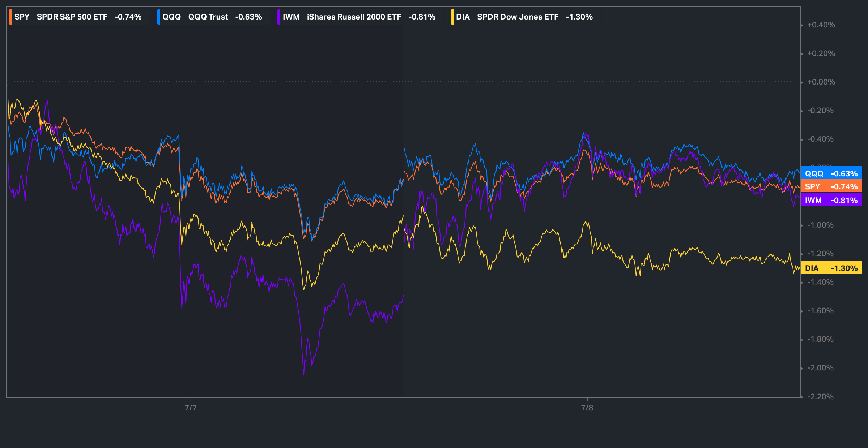868x448 pixels.
Task: Click the -2.20% y-axis label at bottom
Action: [x=820, y=396]
